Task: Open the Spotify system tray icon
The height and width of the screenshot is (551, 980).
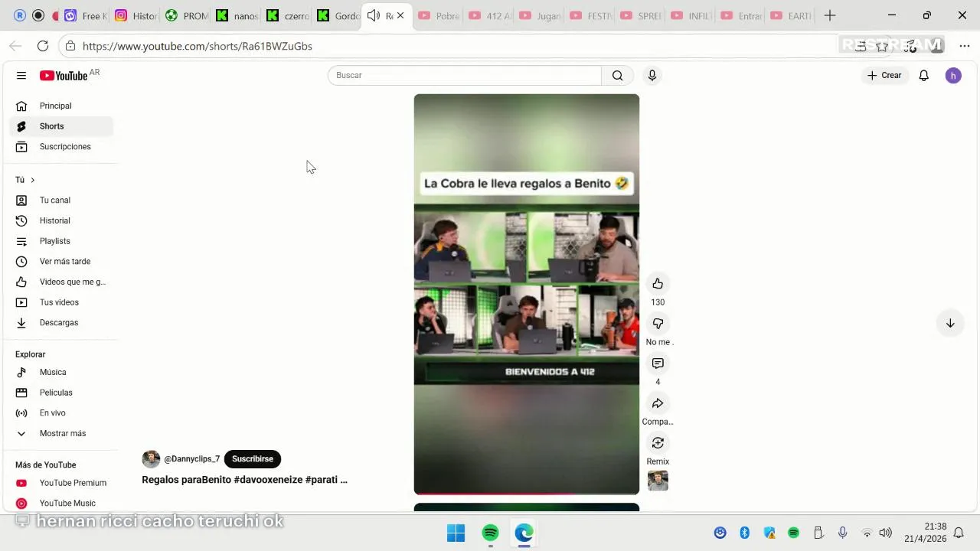Action: pos(794,533)
